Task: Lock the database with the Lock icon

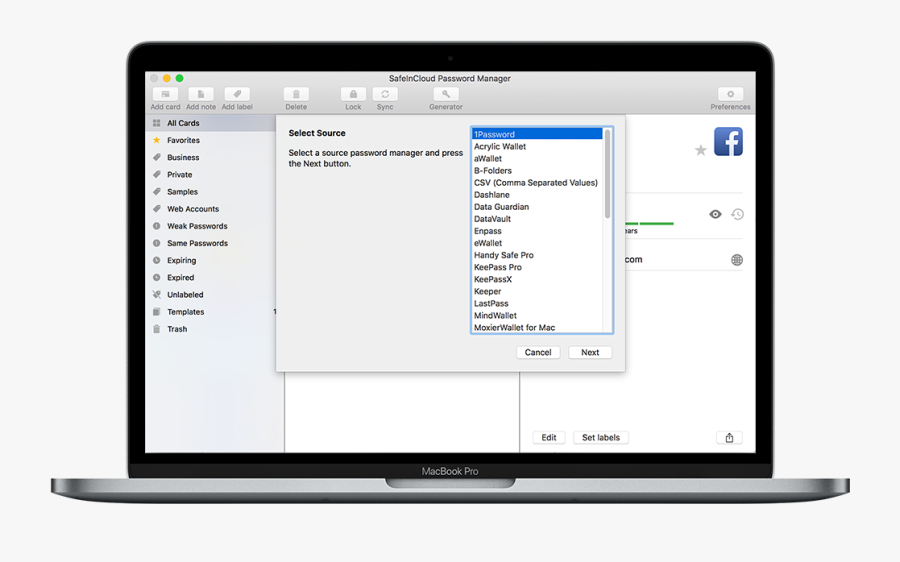Action: (x=353, y=94)
